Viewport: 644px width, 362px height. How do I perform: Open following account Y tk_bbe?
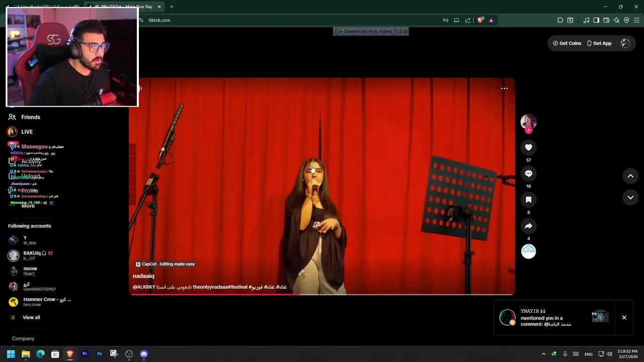(30, 240)
